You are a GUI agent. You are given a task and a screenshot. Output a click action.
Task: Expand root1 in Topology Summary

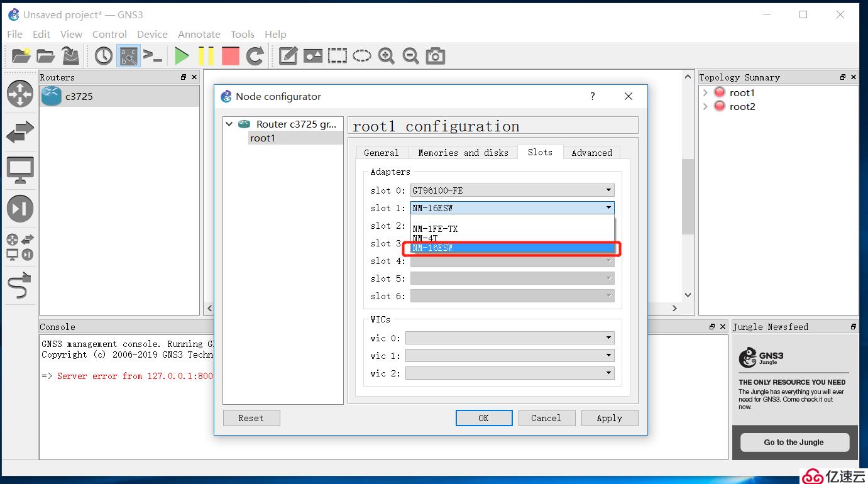(705, 93)
